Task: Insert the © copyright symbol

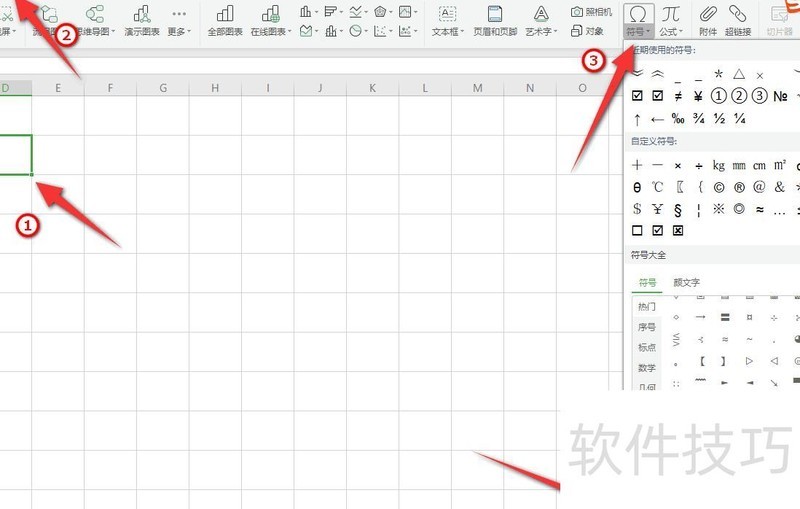Action: [718, 187]
